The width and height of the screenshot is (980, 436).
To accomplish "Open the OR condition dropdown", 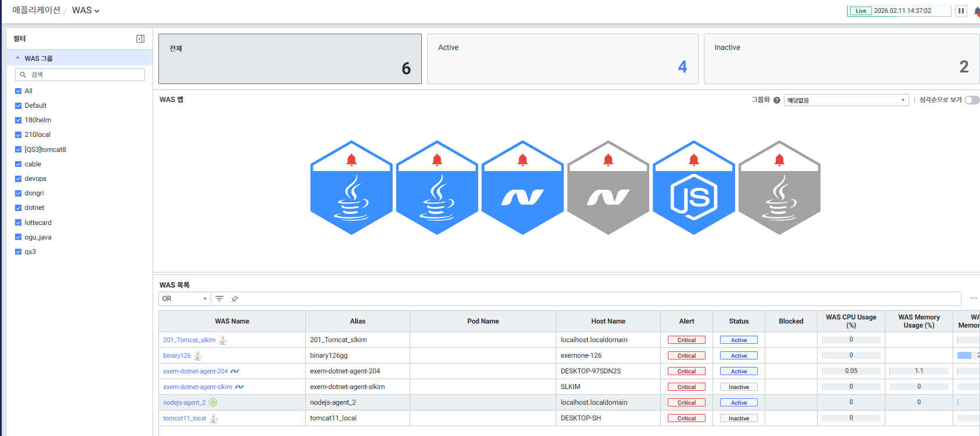I will [185, 299].
